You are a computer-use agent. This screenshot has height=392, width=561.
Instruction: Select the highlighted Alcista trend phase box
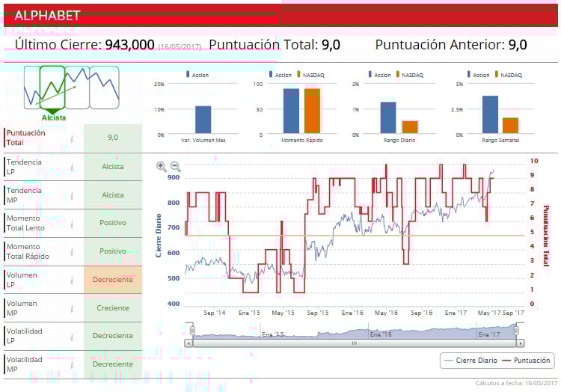pyautogui.click(x=52, y=88)
